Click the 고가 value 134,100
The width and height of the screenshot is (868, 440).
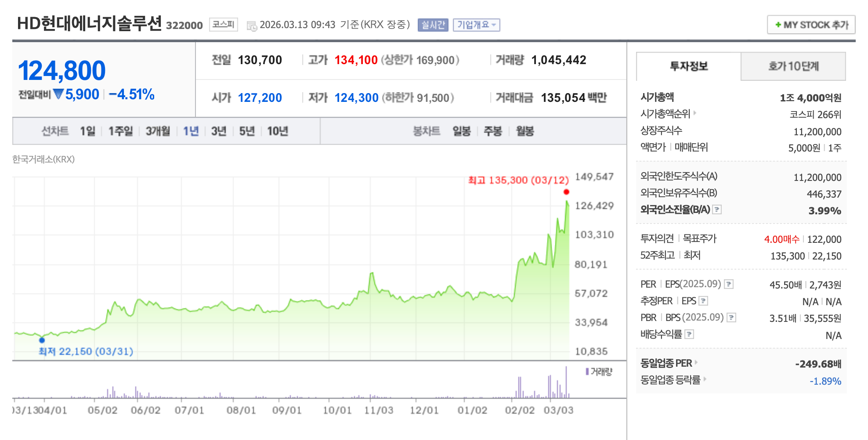[356, 60]
